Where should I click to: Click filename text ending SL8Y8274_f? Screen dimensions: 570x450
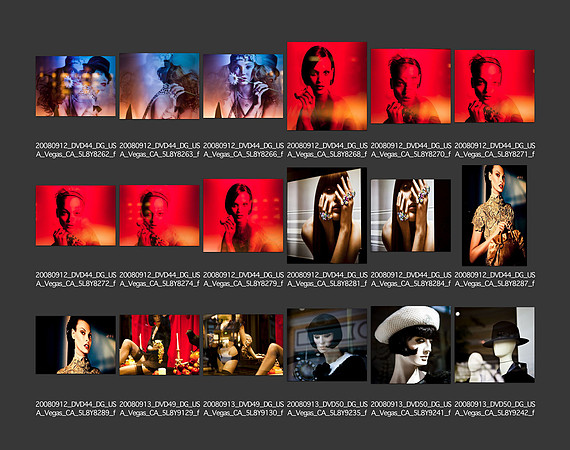coord(160,279)
